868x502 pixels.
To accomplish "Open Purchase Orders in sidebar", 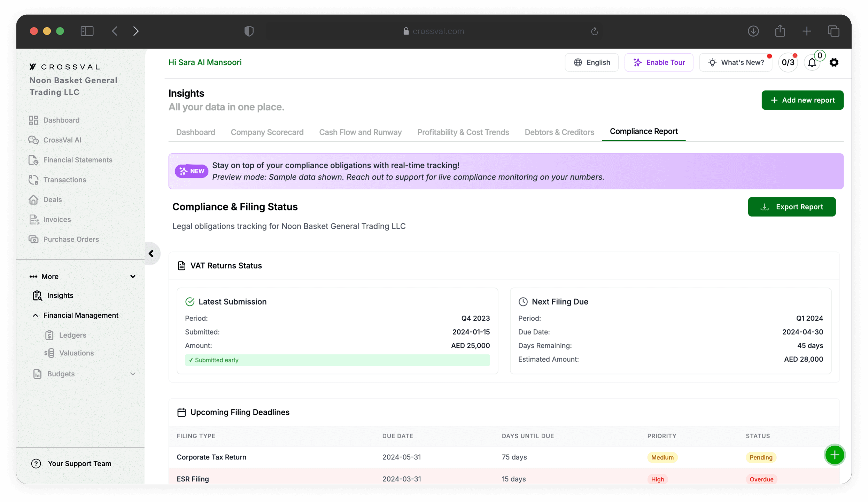I will point(64,239).
